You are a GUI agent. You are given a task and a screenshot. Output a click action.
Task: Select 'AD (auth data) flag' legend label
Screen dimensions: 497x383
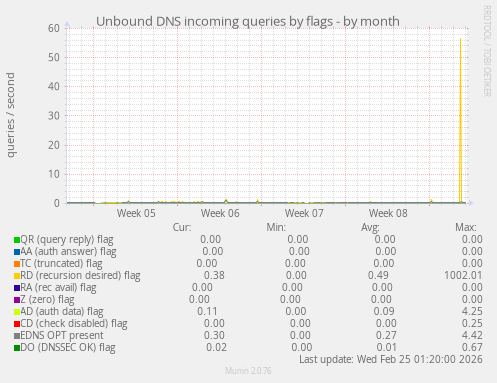[x=62, y=312]
